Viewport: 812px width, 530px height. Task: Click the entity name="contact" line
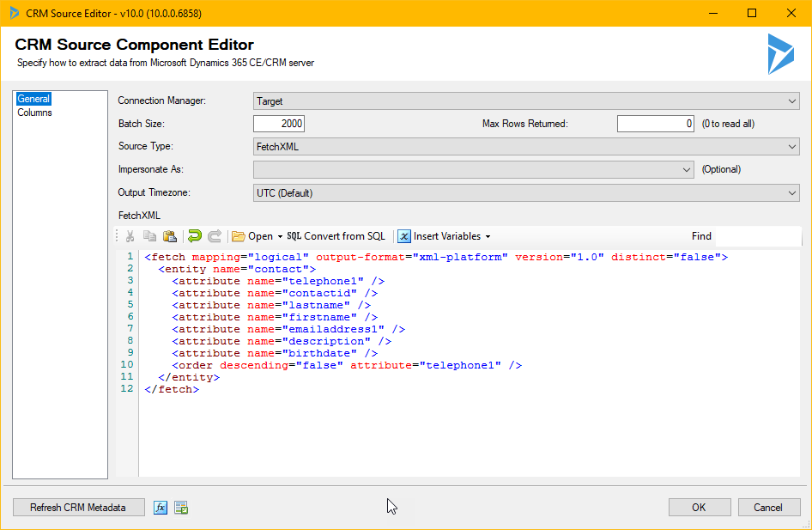pos(237,269)
